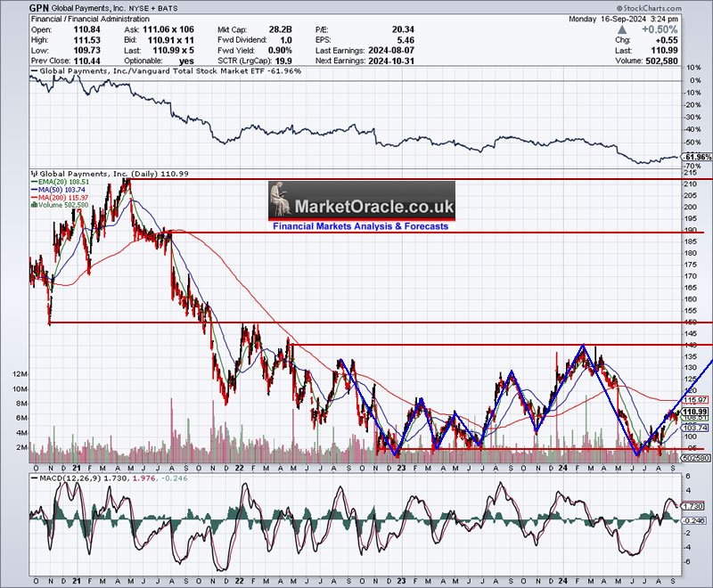The width and height of the screenshot is (713, 588).
Task: Click the 12M volume axis label
Action: (x=20, y=374)
